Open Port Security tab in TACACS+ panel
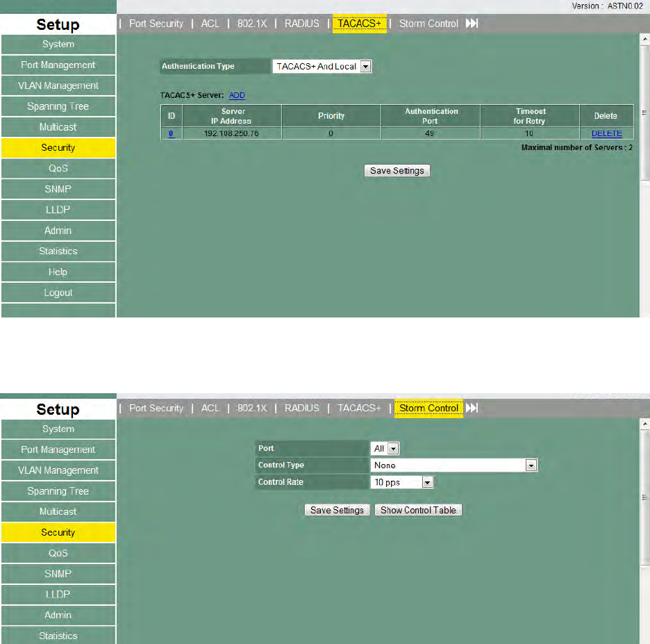This screenshot has width=650, height=644. 156,24
